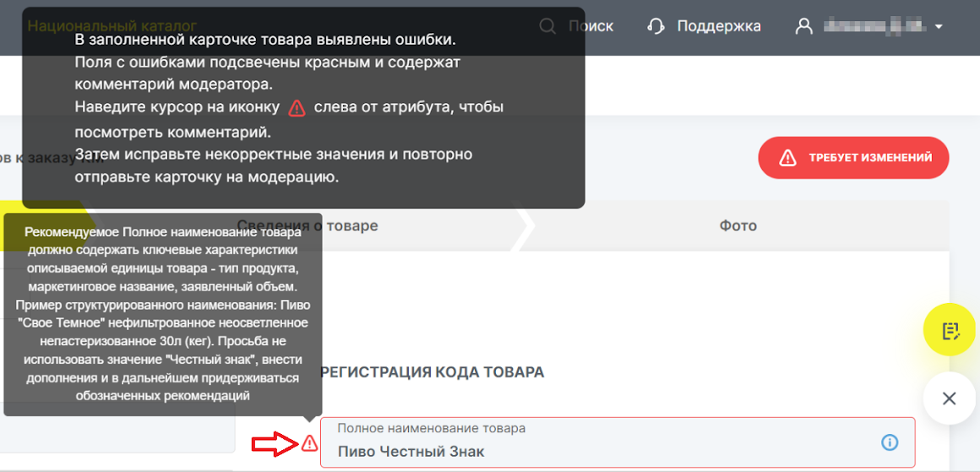This screenshot has width=980, height=472.
Task: Click the warning triangle in the Требует изменений button
Action: coord(787,158)
